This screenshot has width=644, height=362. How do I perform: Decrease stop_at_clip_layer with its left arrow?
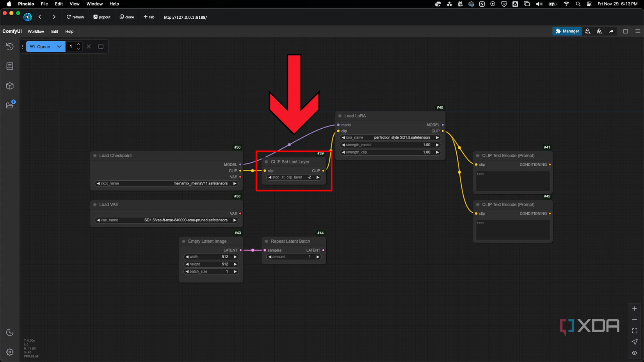[270, 177]
